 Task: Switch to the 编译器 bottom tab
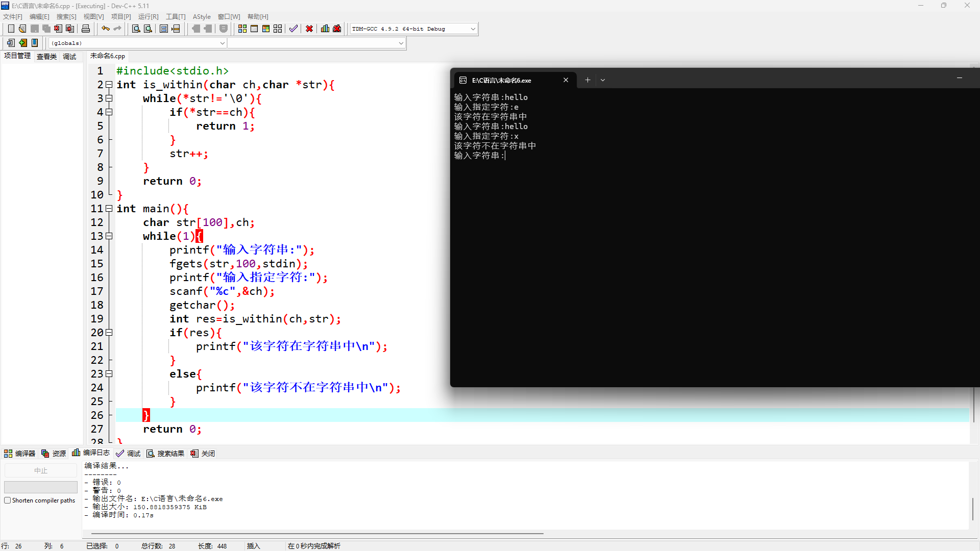(20, 454)
